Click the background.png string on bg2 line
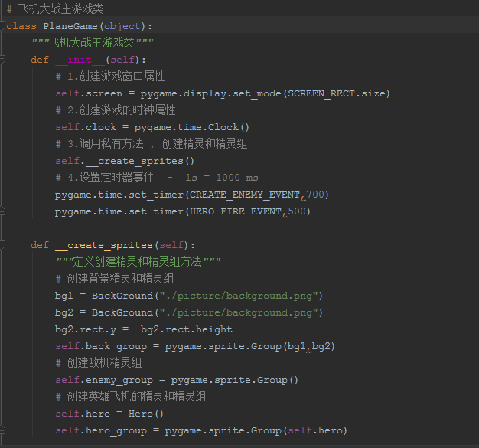Image resolution: width=479 pixels, height=448 pixels. click(239, 312)
